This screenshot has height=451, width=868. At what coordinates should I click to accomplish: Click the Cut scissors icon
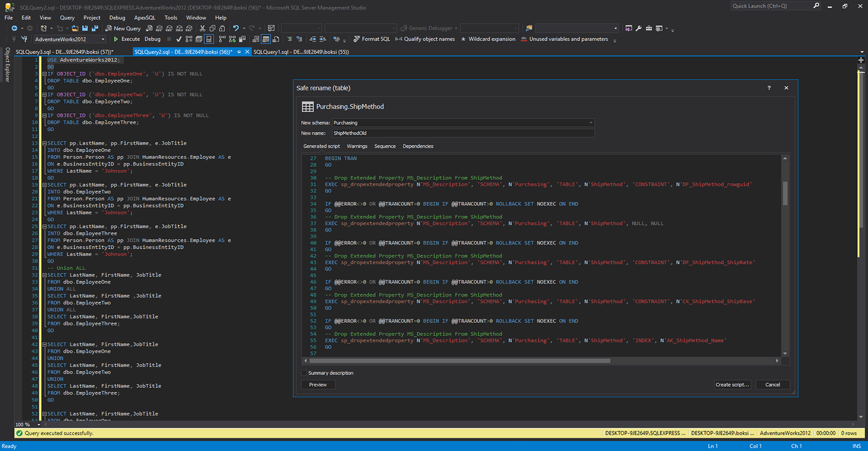click(202, 28)
